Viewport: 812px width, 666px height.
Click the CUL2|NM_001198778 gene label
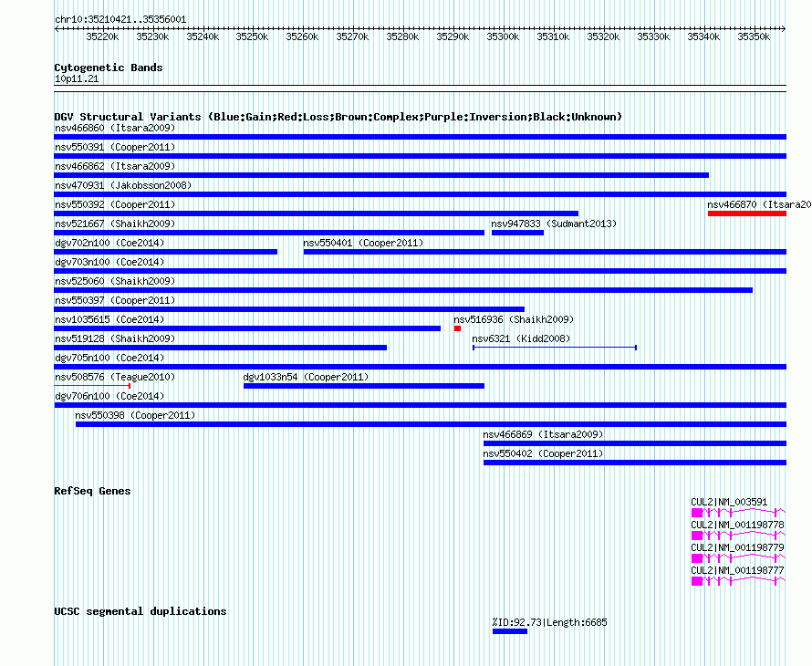[x=737, y=525]
